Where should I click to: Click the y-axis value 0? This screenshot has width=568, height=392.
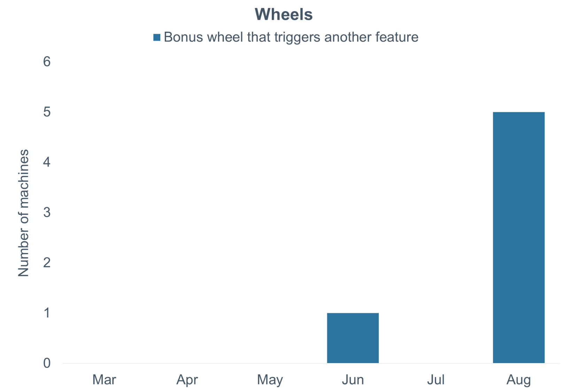tap(47, 363)
